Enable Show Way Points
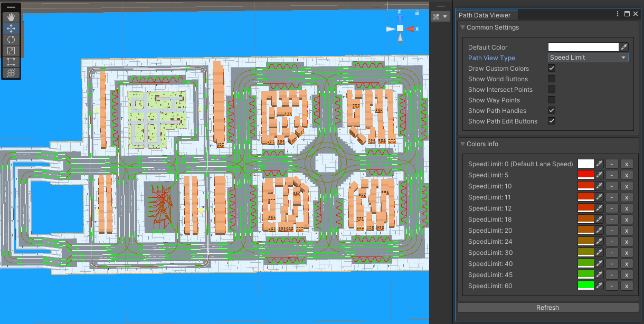Image resolution: width=644 pixels, height=324 pixels. [x=552, y=100]
